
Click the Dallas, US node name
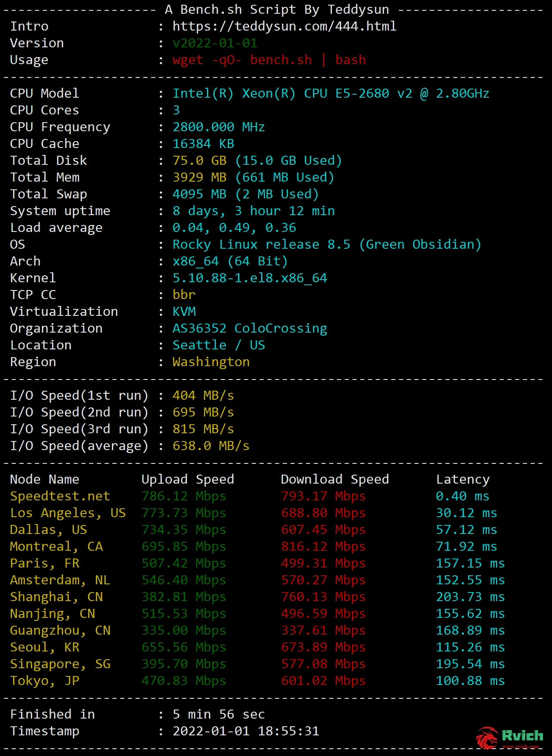click(48, 530)
